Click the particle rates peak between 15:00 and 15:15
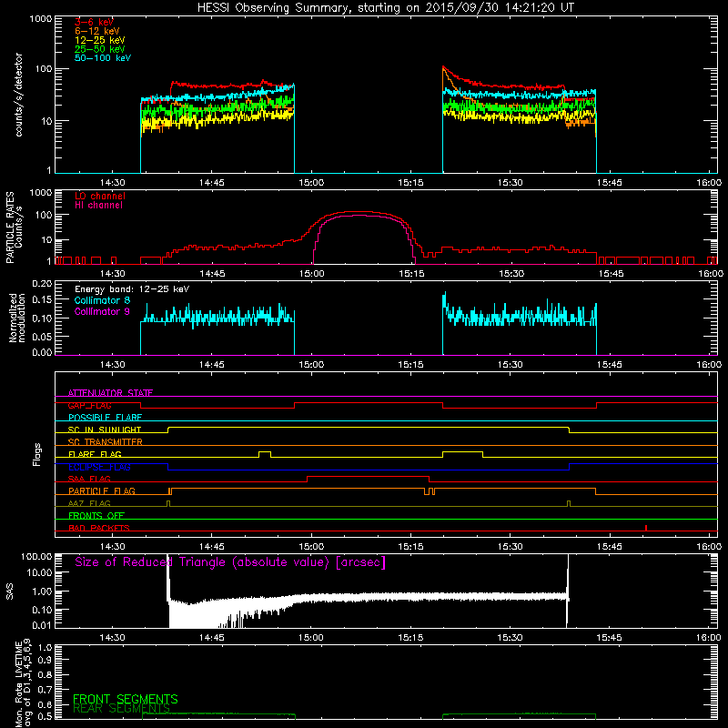Screen dimensions: 728x728 [x=359, y=212]
